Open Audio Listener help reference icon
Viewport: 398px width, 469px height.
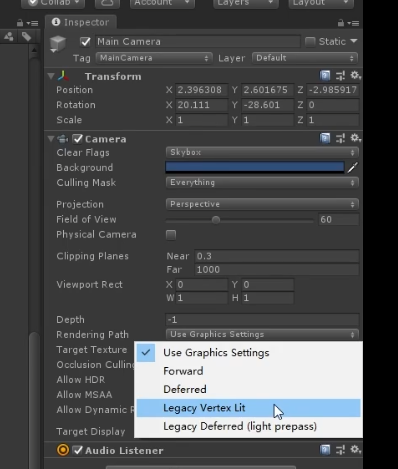[x=325, y=450]
